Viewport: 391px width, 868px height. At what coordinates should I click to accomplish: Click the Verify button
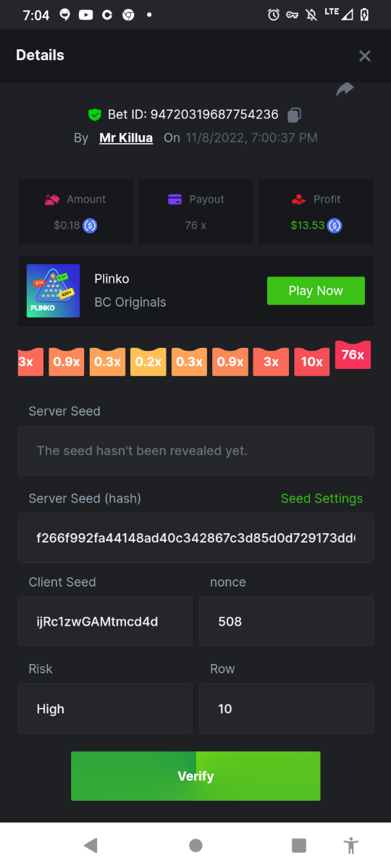click(x=195, y=776)
